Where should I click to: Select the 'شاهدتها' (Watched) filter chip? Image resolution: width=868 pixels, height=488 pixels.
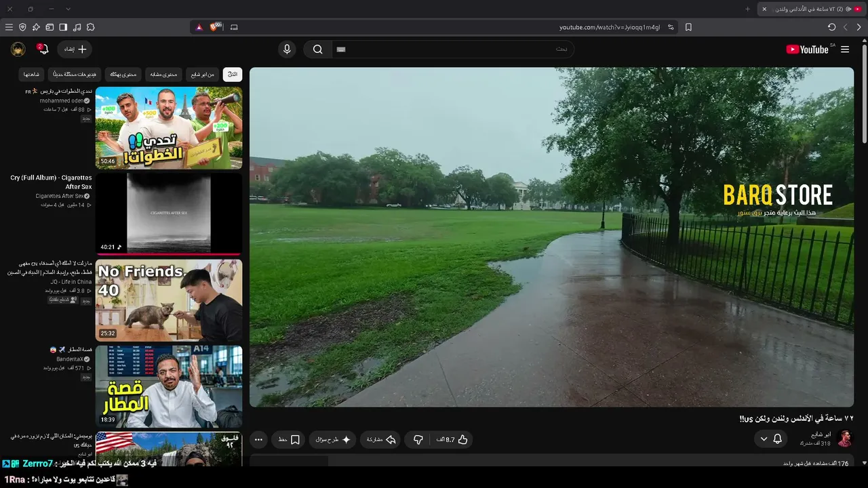click(31, 74)
